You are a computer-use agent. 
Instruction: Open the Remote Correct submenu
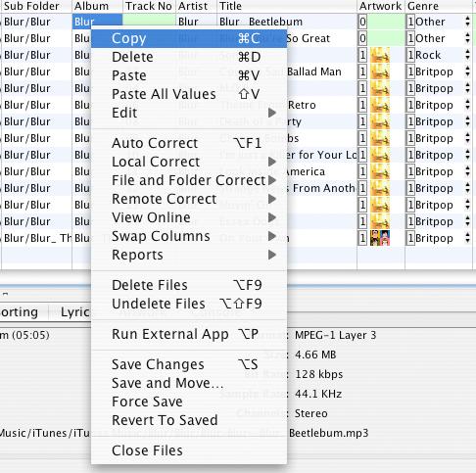click(x=189, y=199)
